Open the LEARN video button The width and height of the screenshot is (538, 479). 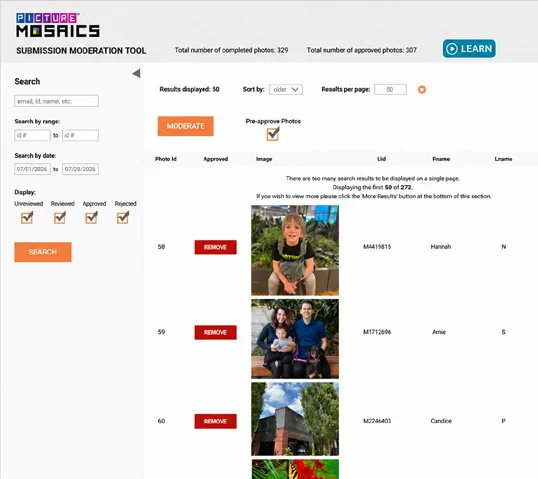coord(469,48)
